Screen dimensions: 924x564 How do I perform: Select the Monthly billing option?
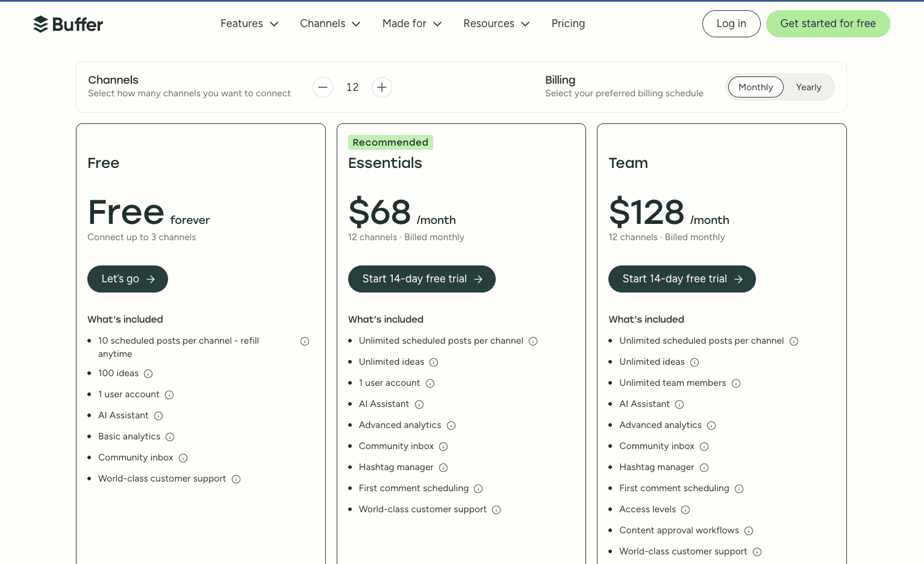pos(755,87)
